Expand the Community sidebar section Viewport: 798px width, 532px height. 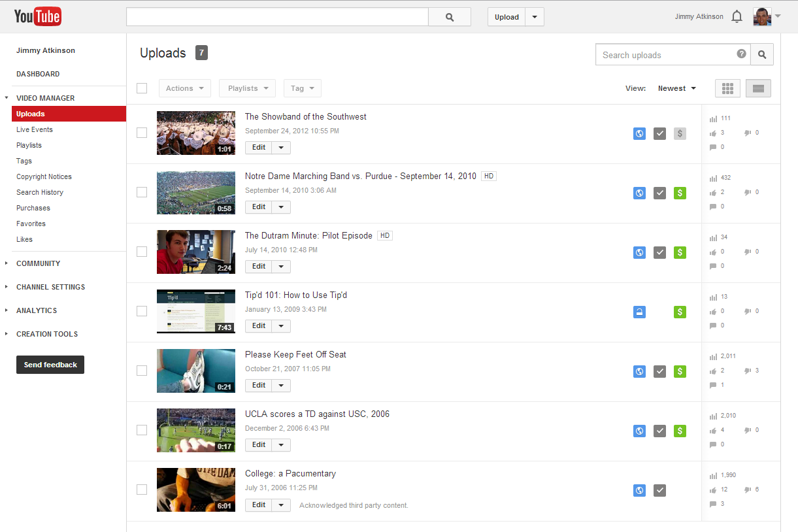tap(38, 263)
